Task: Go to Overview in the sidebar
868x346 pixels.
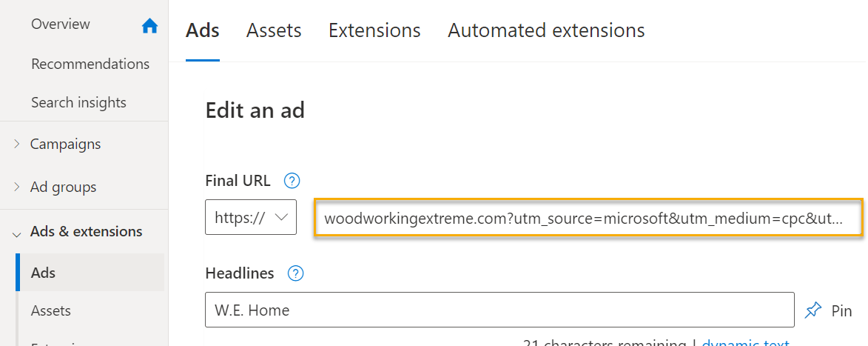Action: [x=61, y=24]
